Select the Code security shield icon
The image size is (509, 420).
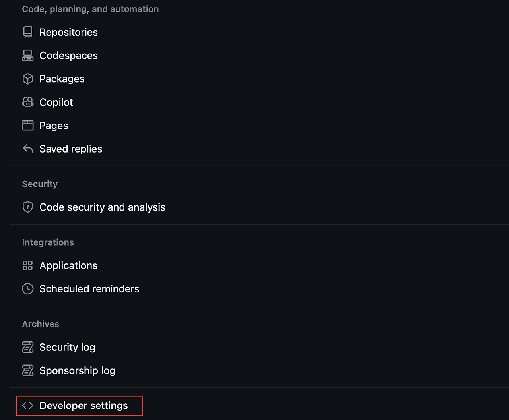coord(27,207)
